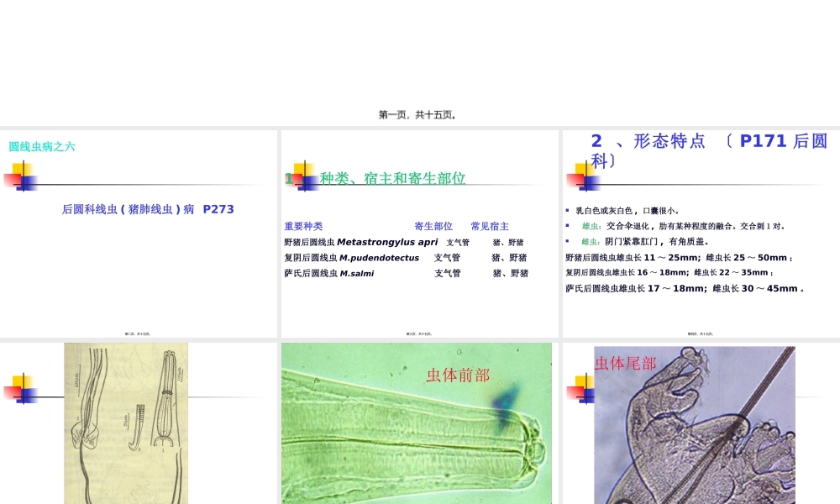Click the square decoration on slide six thumbnail

tap(580, 391)
